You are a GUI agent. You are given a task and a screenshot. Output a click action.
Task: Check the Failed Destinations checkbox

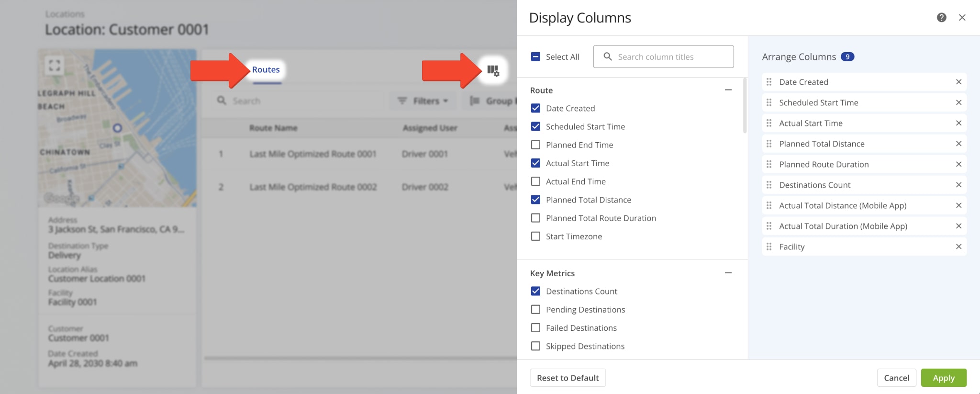tap(536, 327)
